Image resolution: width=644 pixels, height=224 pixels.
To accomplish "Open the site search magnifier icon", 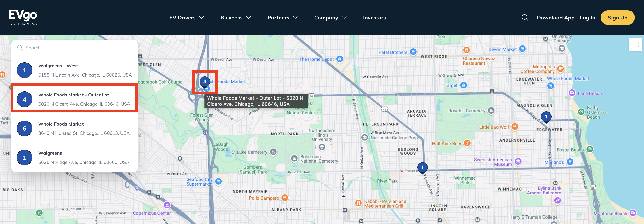I will pyautogui.click(x=525, y=17).
